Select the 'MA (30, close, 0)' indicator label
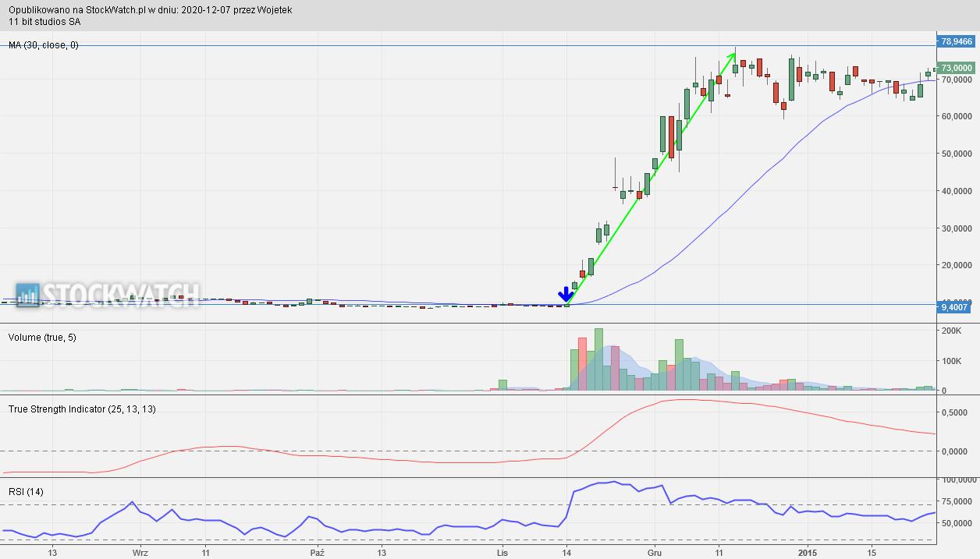980x559 pixels. (44, 45)
